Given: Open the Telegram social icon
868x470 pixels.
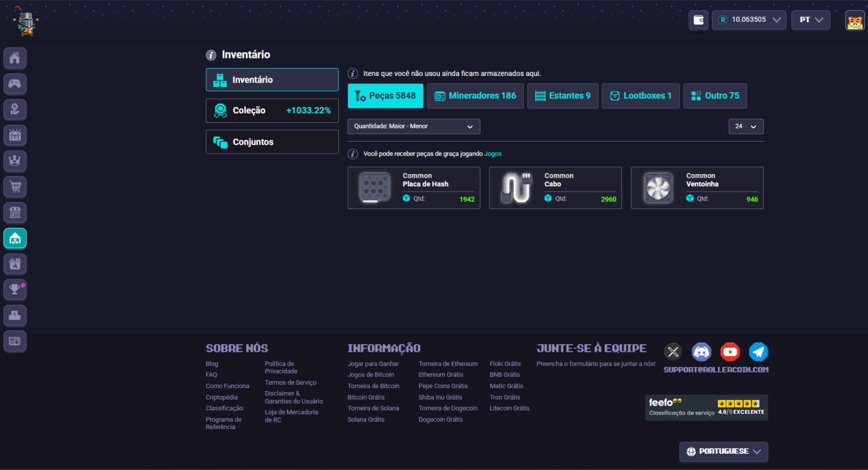Looking at the screenshot, I should click(758, 352).
